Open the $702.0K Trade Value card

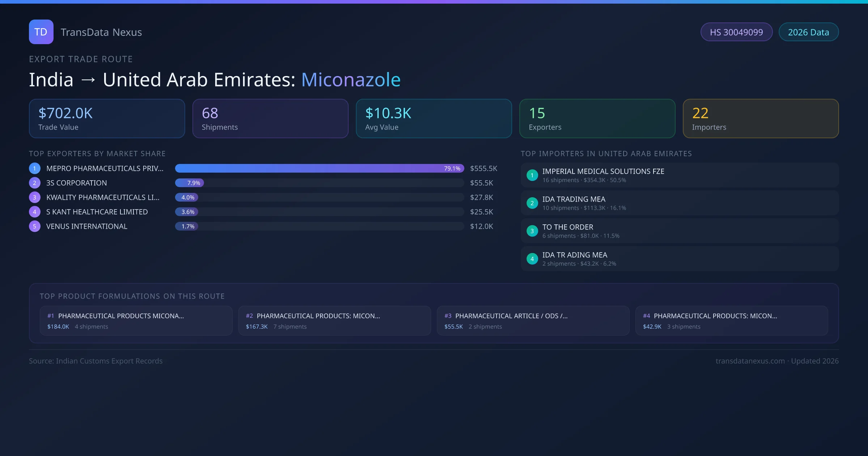107,118
